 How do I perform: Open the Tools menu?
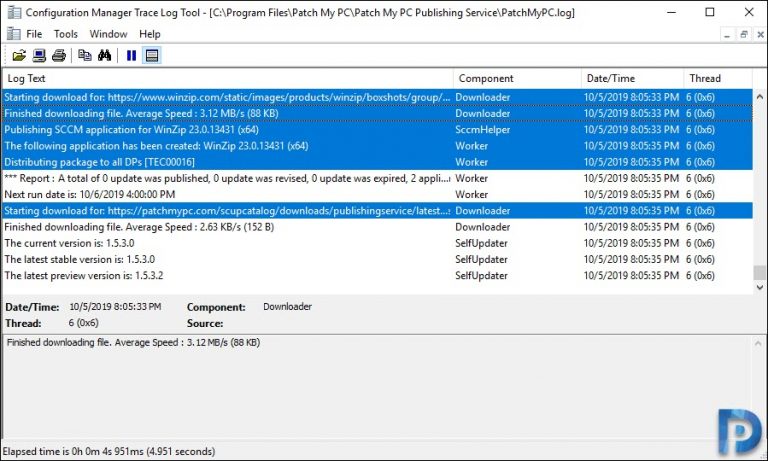(66, 34)
